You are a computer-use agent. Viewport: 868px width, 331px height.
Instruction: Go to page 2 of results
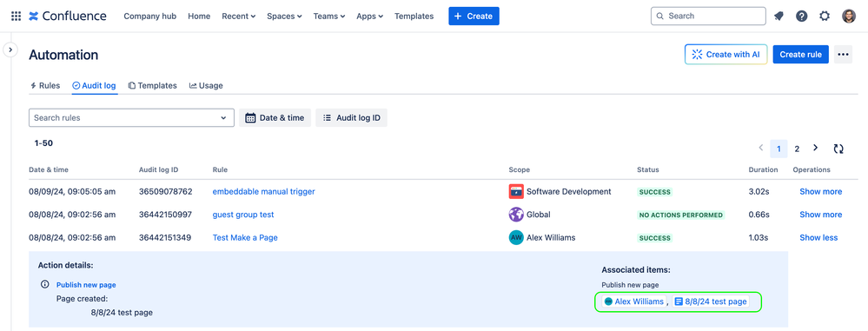click(797, 149)
